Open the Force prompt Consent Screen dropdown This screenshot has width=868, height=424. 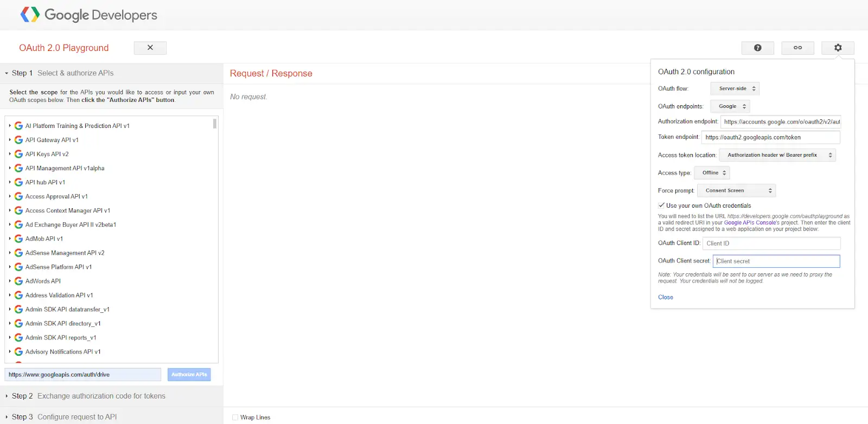(x=737, y=191)
